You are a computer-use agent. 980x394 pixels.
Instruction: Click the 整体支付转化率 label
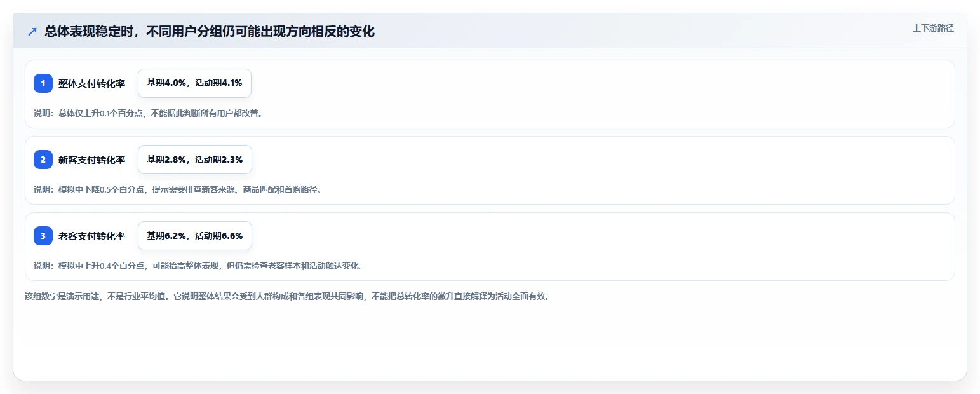pyautogui.click(x=91, y=83)
